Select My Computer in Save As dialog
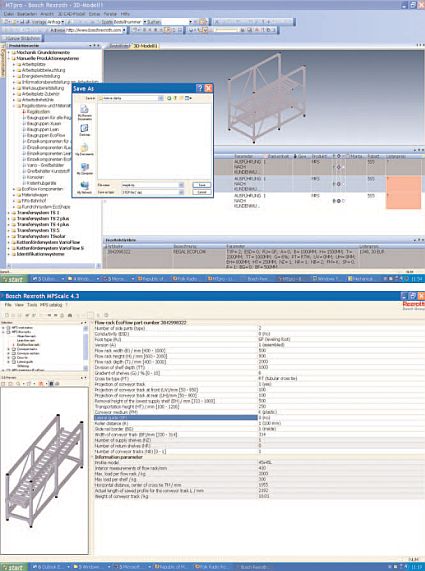 (84, 169)
